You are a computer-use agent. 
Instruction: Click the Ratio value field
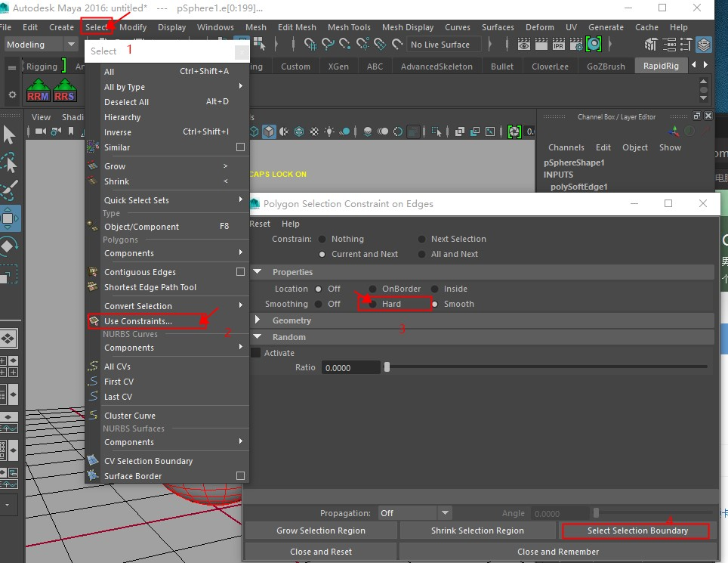[x=351, y=367]
